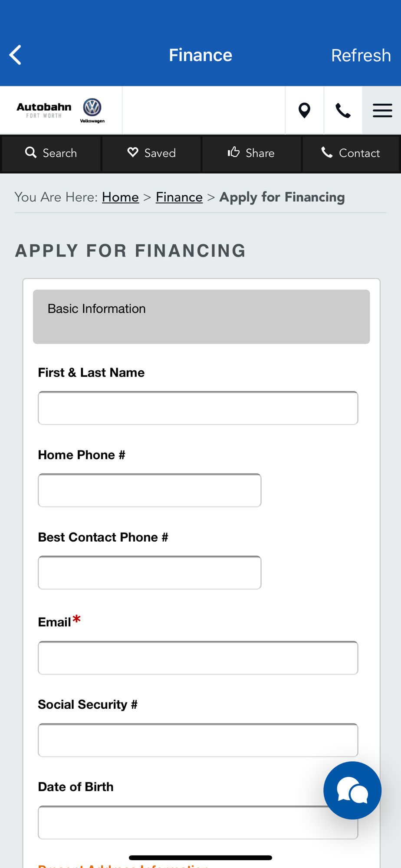401x868 pixels.
Task: Select the Social Security # field
Action: (x=198, y=740)
